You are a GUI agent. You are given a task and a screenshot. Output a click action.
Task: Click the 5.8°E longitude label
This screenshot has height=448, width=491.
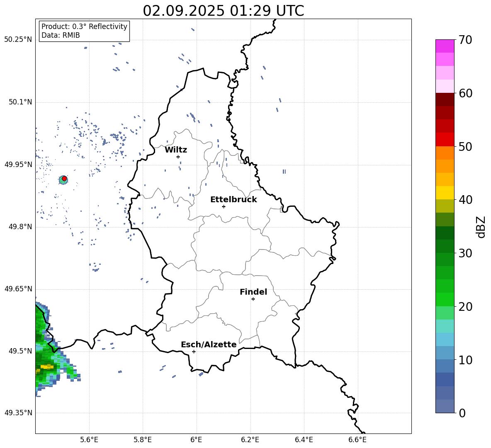[143, 440]
